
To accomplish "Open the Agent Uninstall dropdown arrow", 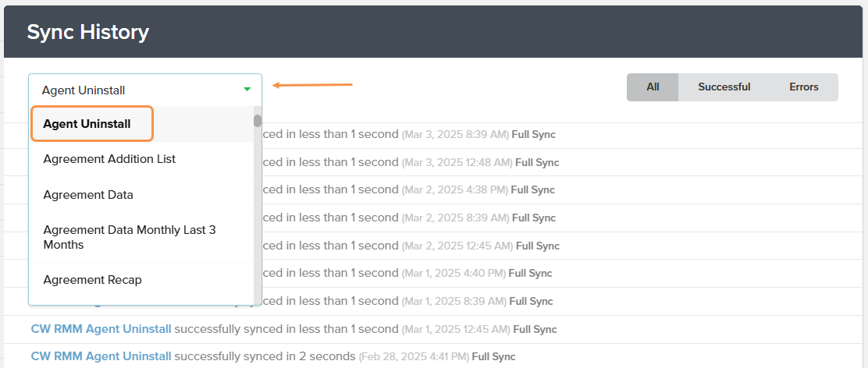I will [x=247, y=90].
